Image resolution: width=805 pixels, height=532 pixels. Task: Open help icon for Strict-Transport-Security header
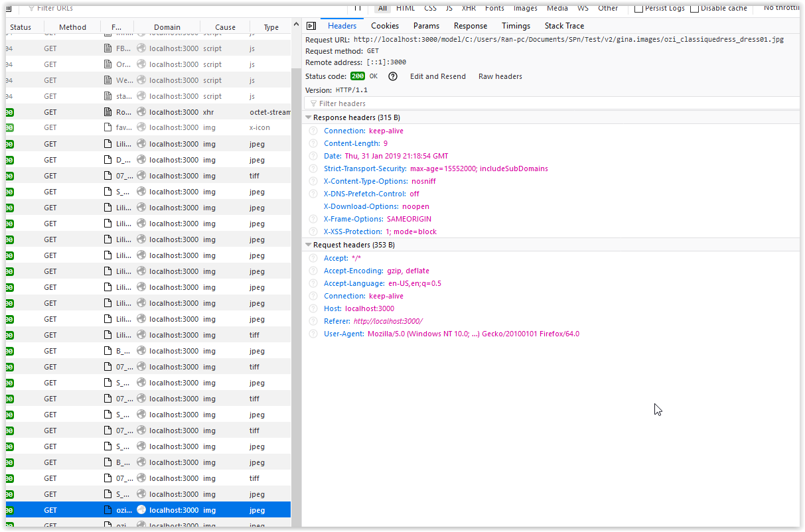[x=313, y=168]
